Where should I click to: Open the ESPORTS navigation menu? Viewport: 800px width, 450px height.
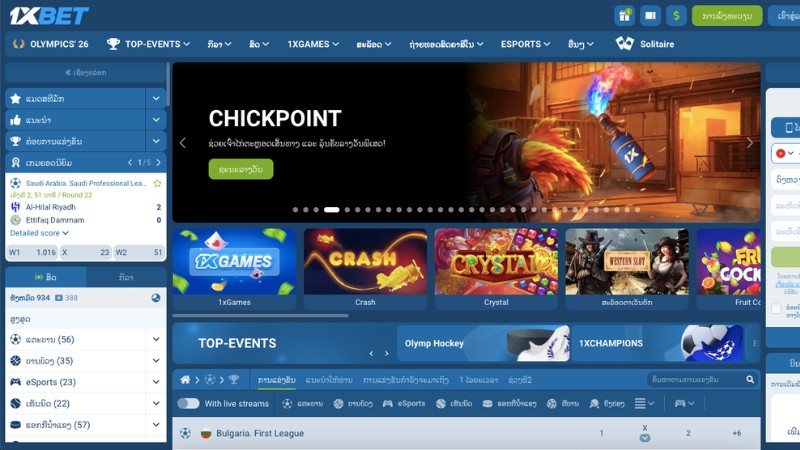click(x=525, y=44)
